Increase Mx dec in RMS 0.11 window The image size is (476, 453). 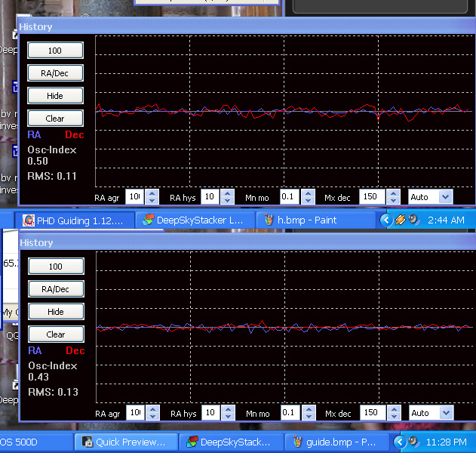point(394,193)
